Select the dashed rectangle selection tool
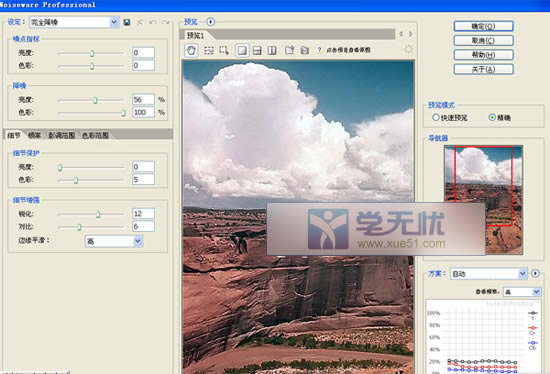Screen dimensions: 550x374 tap(209, 51)
